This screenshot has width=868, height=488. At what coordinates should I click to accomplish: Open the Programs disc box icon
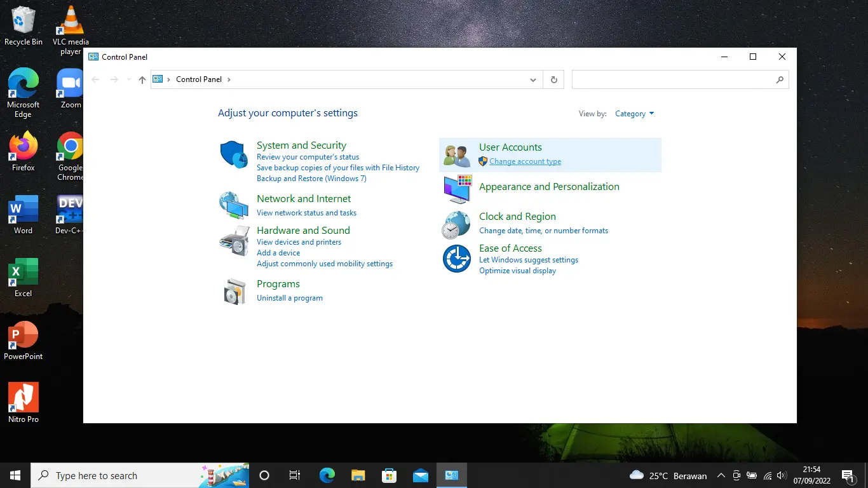(x=234, y=292)
